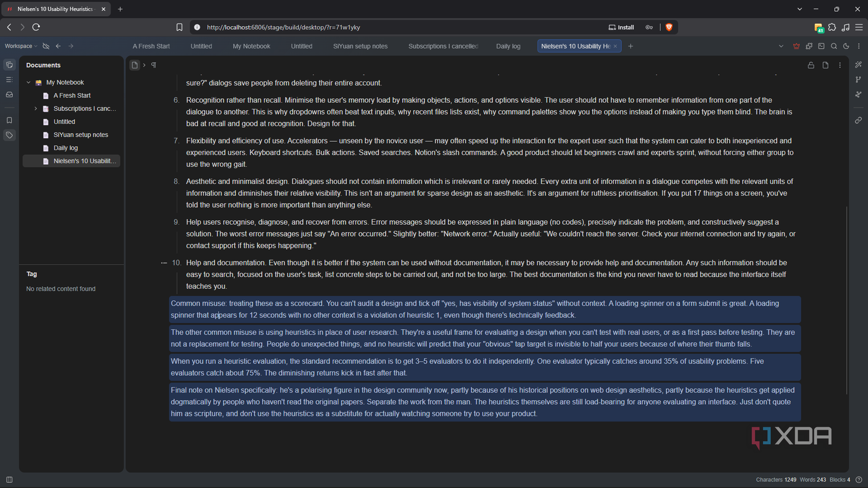Image resolution: width=868 pixels, height=488 pixels.
Task: Open the SiYuan main three-dot menu
Action: (x=859, y=46)
